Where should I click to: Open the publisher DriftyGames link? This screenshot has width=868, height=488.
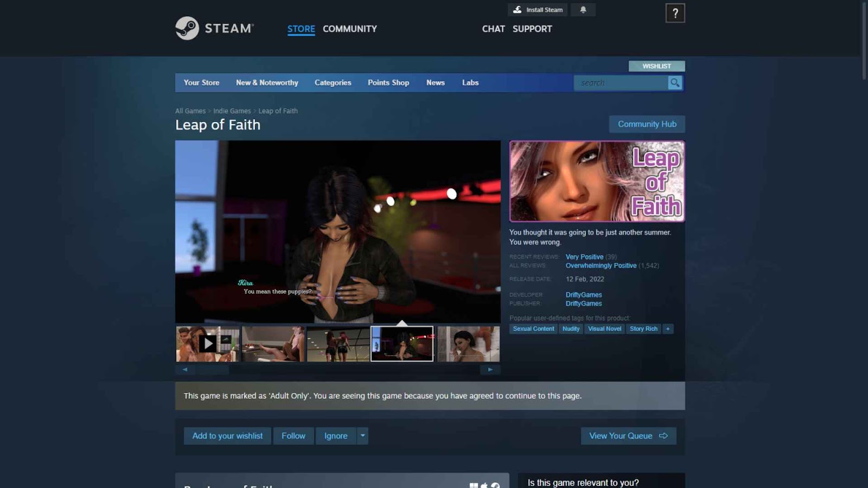point(584,304)
